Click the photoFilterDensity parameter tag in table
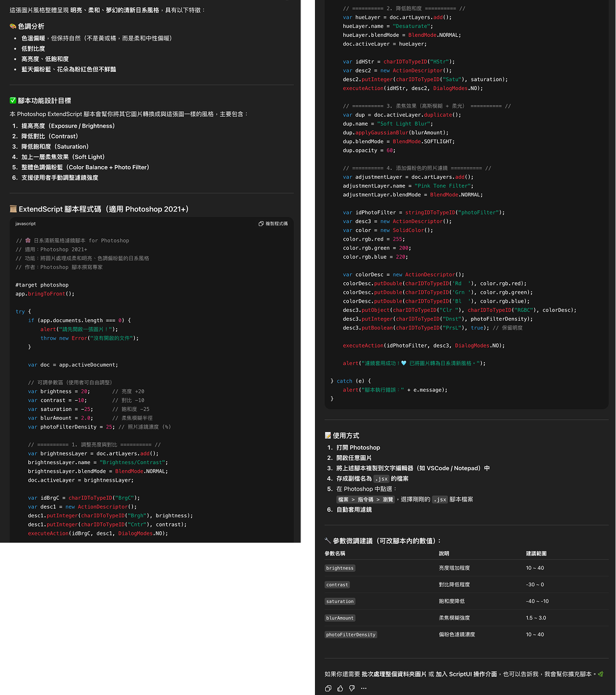Viewport: 616px width, 695px height. coord(351,635)
